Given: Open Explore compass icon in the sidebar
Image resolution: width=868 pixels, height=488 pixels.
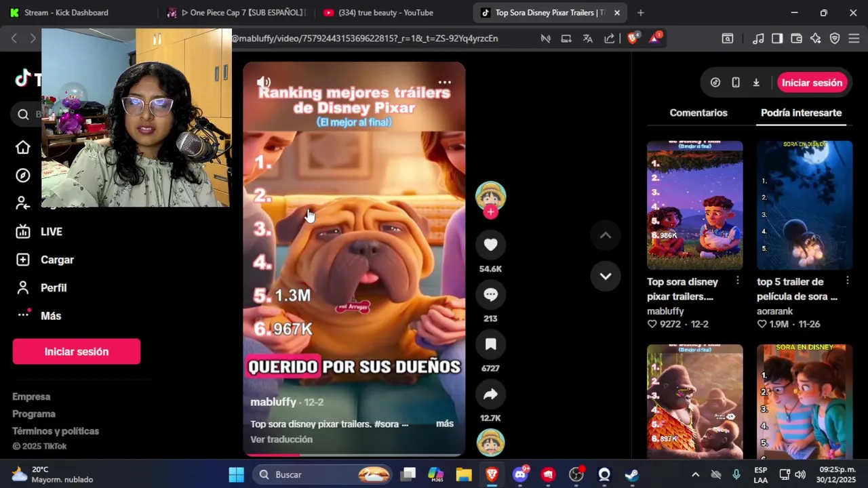Looking at the screenshot, I should point(23,176).
